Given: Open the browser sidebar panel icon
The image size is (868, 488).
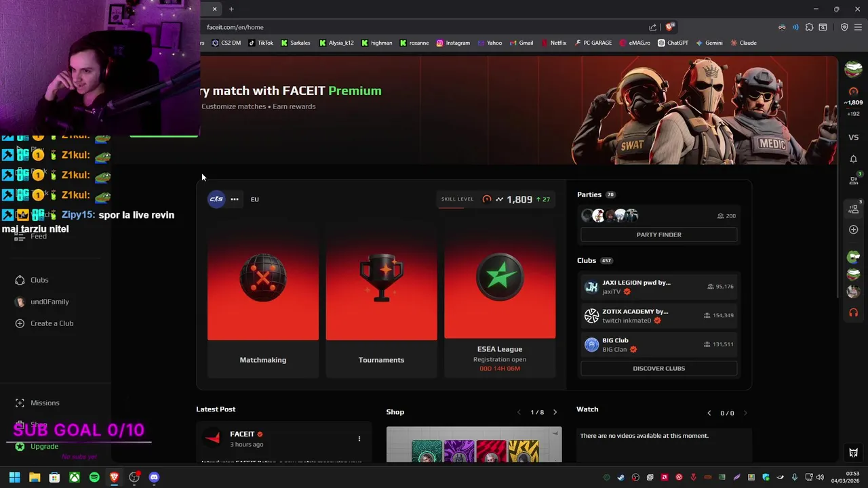Looking at the screenshot, I should pyautogui.click(x=823, y=27).
